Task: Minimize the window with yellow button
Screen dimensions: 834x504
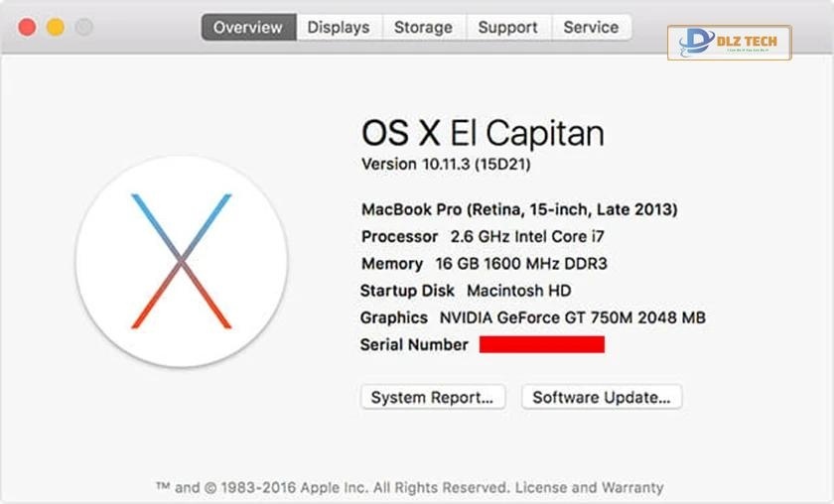Action: tap(56, 27)
